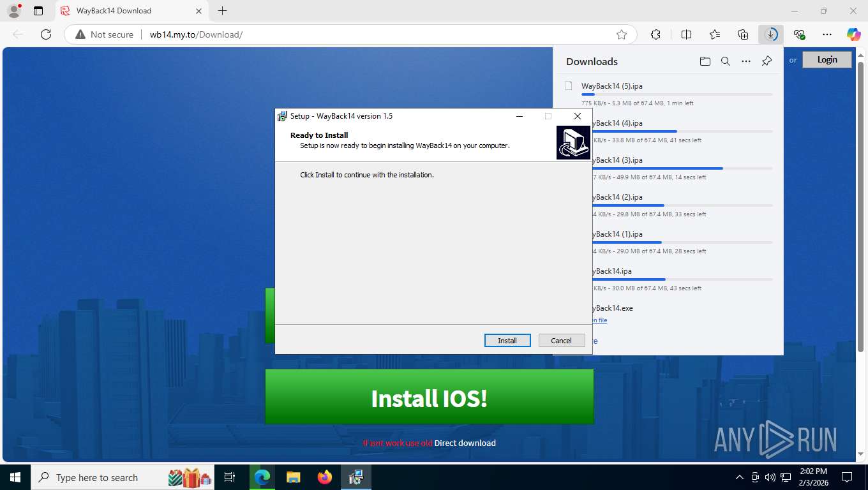This screenshot has height=490, width=868.
Task: Open Downloads panel more options
Action: [x=746, y=61]
